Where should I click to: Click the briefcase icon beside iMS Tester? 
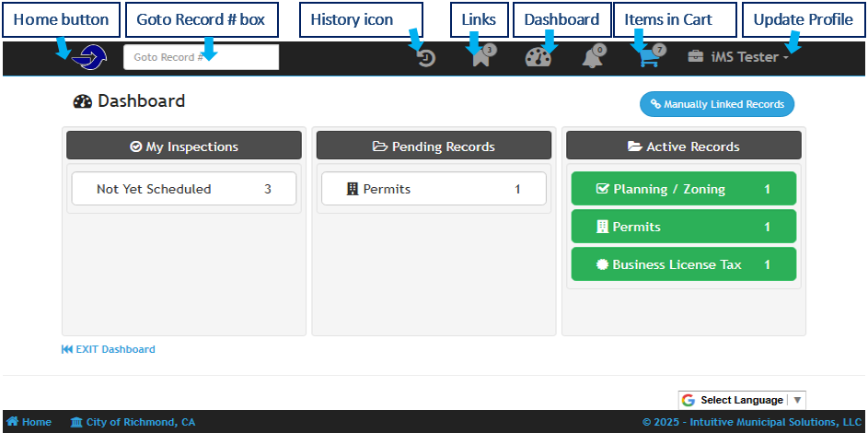click(695, 56)
